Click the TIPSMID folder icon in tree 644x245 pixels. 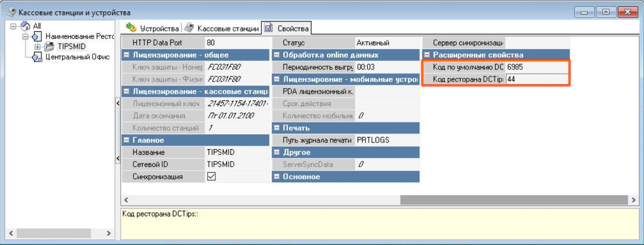tap(49, 47)
